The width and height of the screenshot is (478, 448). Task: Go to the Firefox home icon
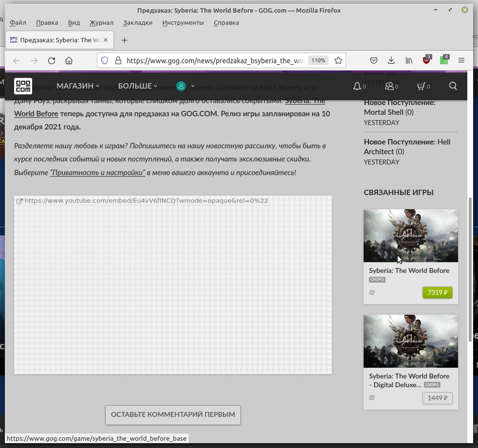[69, 61]
